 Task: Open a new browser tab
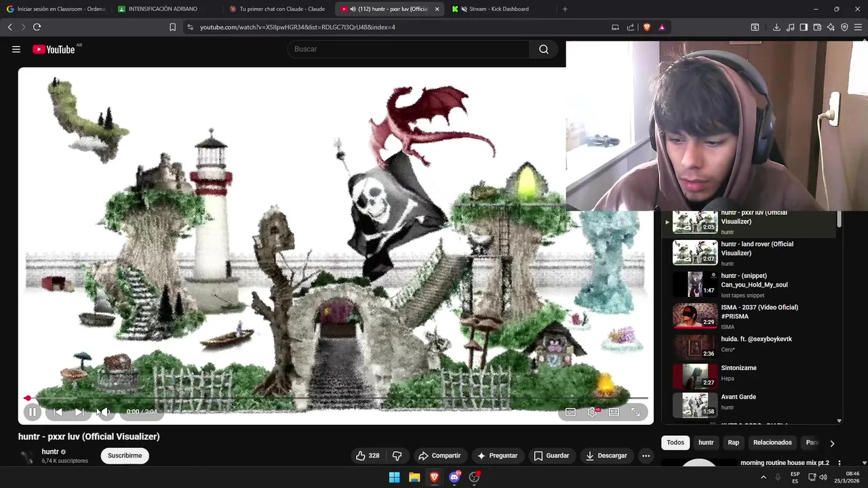pos(565,9)
